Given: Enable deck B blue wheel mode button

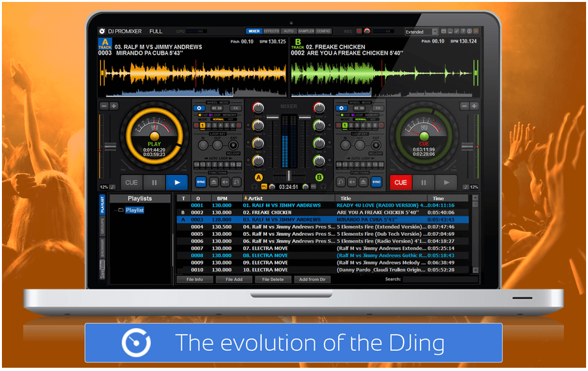Looking at the screenshot, I should click(x=341, y=108).
